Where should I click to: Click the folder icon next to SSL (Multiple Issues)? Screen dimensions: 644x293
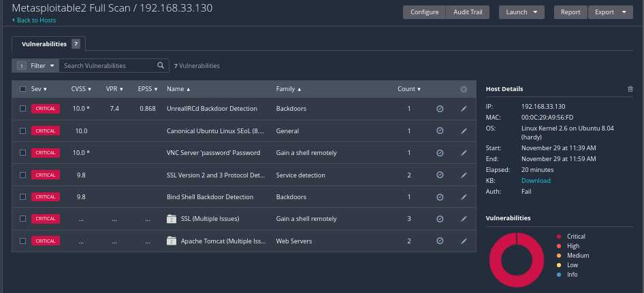172,219
